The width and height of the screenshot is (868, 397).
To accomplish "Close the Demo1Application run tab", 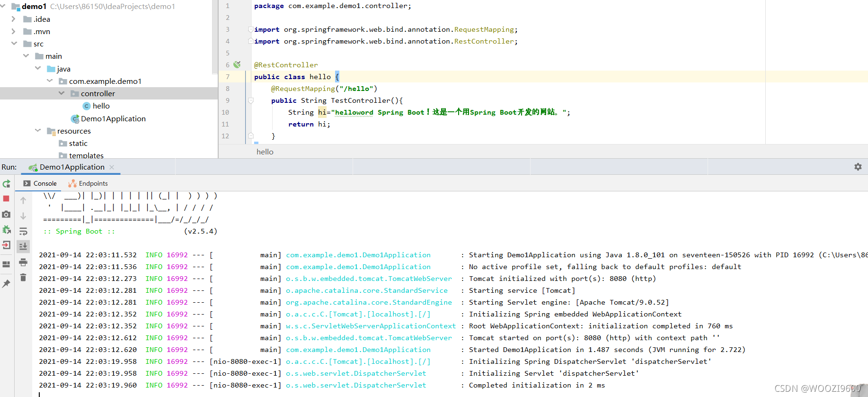I will (112, 167).
